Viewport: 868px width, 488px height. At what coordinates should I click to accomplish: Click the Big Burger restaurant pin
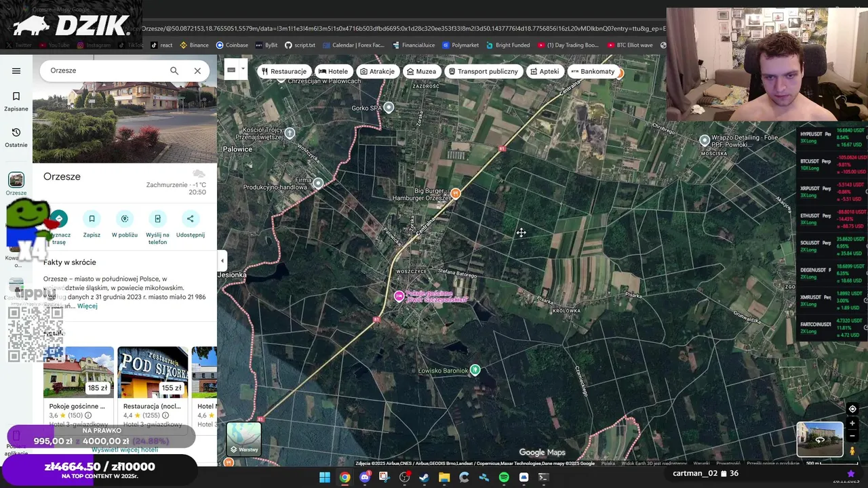click(x=456, y=193)
